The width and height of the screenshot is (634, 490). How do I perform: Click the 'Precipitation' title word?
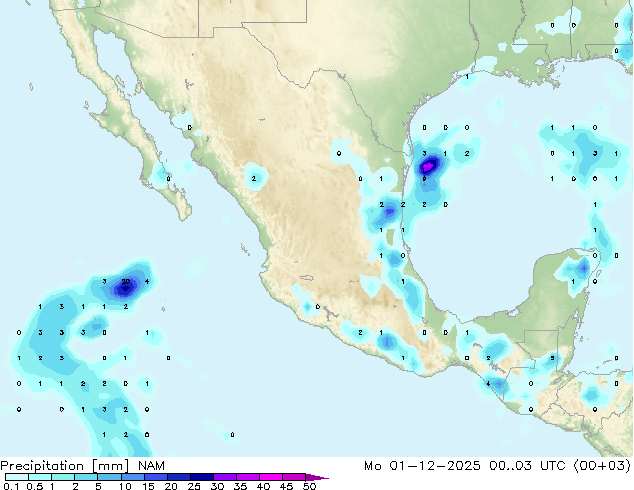pyautogui.click(x=42, y=466)
